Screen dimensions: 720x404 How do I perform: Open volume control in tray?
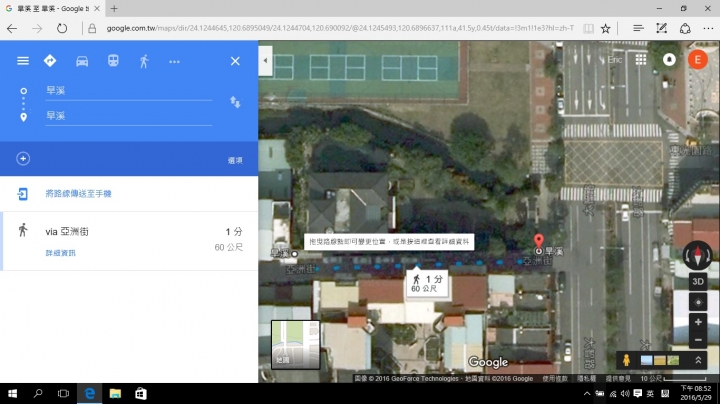tap(625, 394)
